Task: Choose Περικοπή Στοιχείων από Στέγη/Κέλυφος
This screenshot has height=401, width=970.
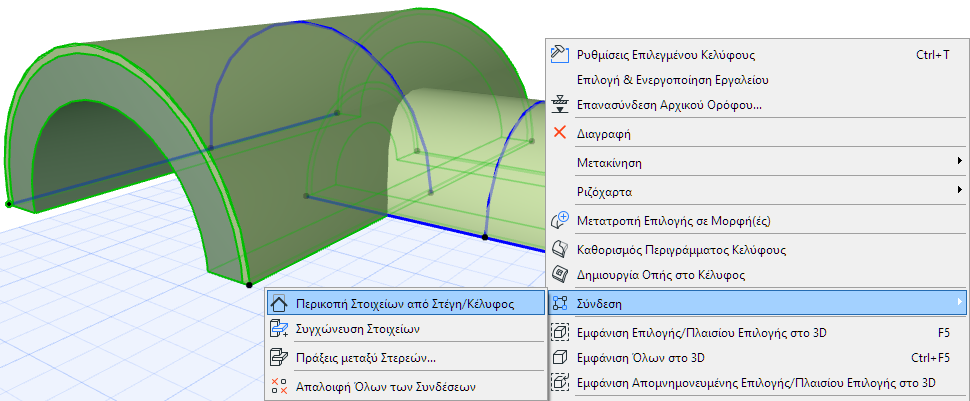Action: point(405,304)
